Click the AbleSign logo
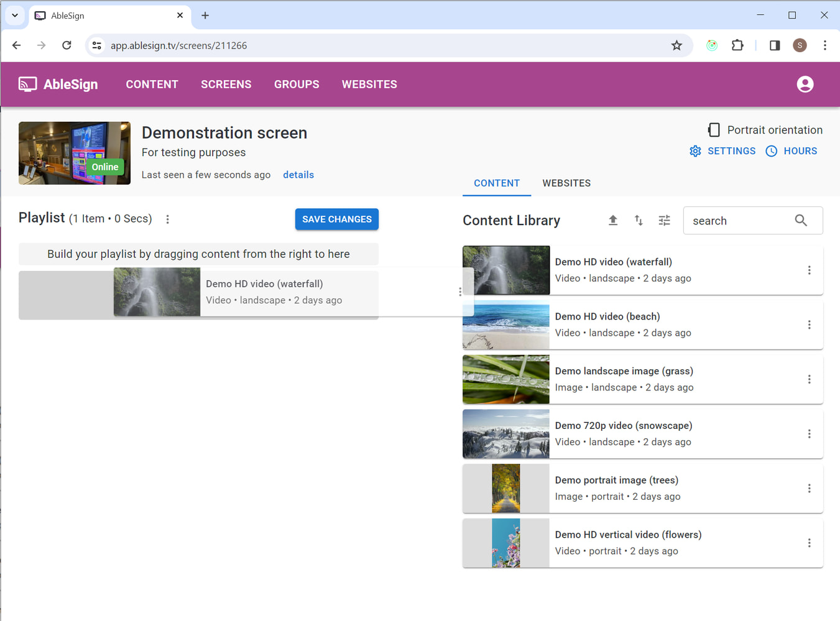The width and height of the screenshot is (840, 621). pos(58,85)
